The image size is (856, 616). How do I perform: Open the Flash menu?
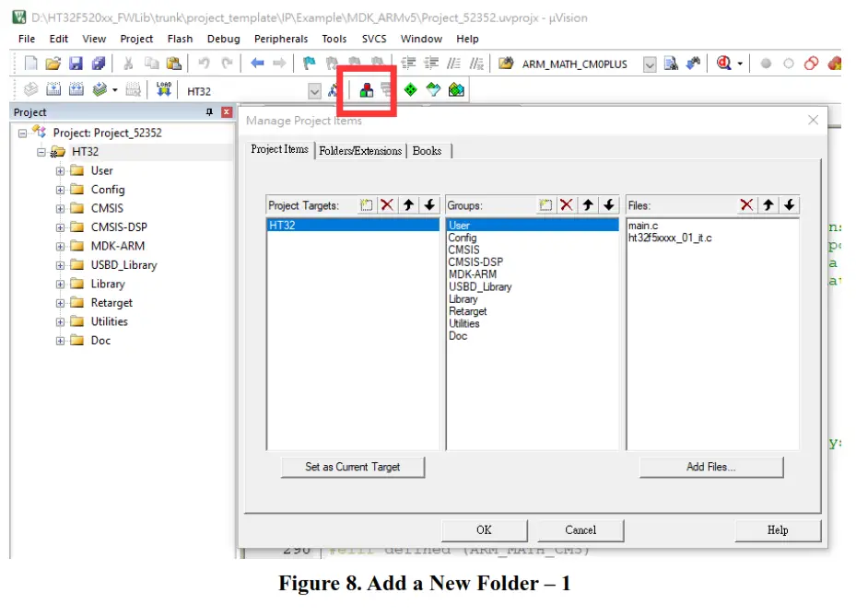[x=181, y=39]
